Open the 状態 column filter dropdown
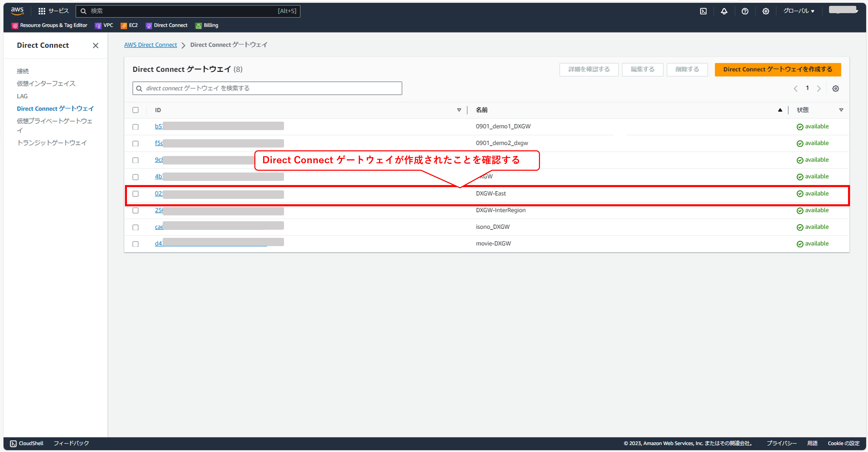This screenshot has width=868, height=452. 841,110
